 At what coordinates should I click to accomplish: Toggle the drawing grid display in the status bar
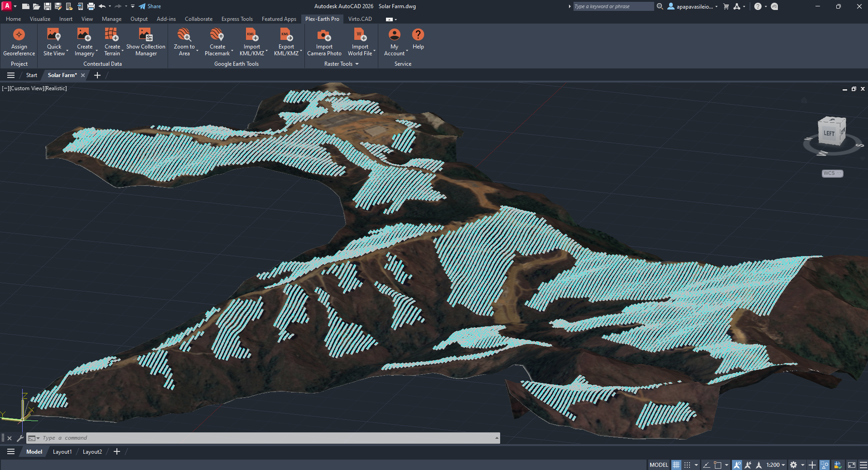click(x=676, y=465)
